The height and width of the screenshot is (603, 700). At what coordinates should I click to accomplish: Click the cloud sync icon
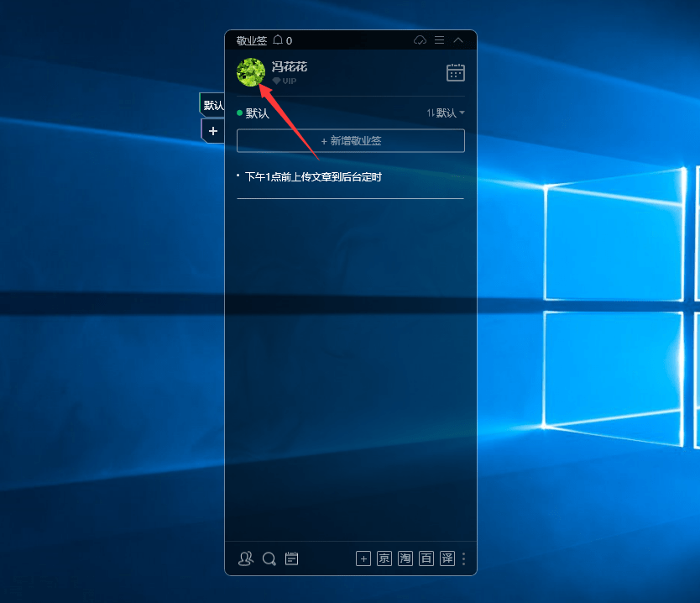[x=421, y=40]
